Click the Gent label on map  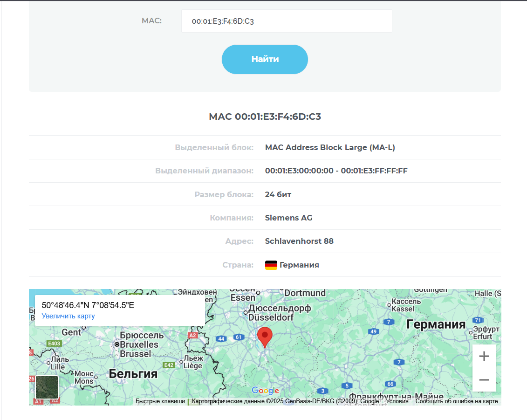point(71,332)
